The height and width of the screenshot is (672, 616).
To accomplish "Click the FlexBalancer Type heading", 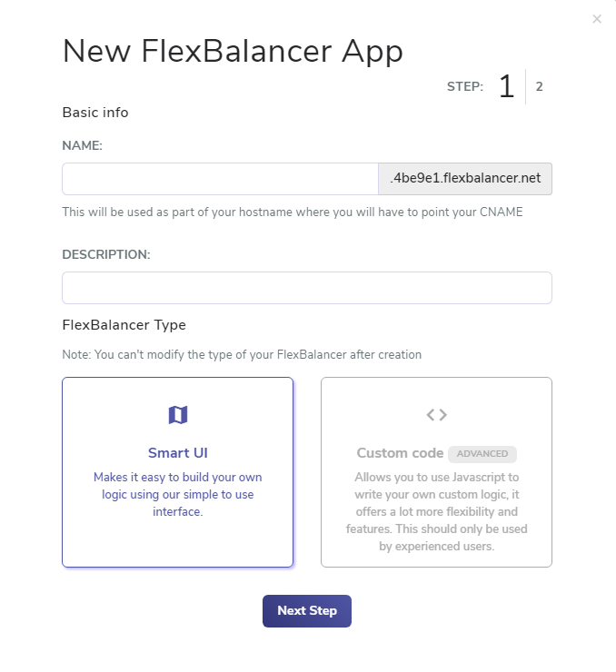I will 124,325.
